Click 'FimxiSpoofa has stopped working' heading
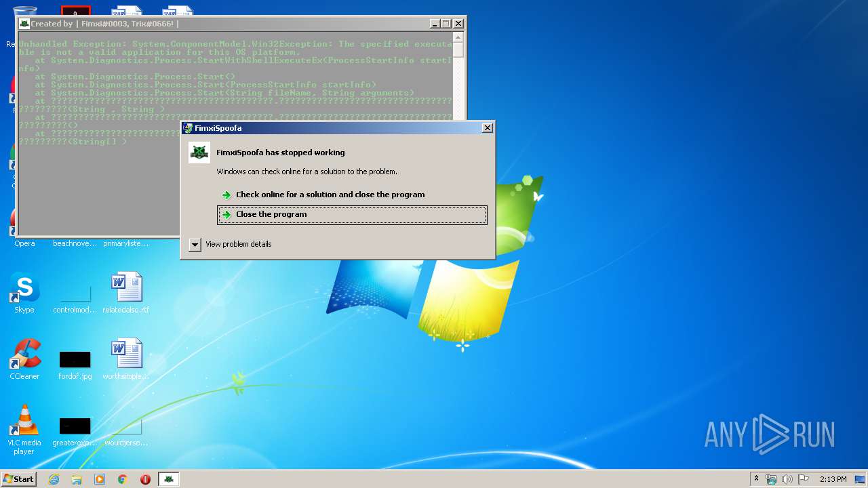868x488 pixels. tap(281, 152)
